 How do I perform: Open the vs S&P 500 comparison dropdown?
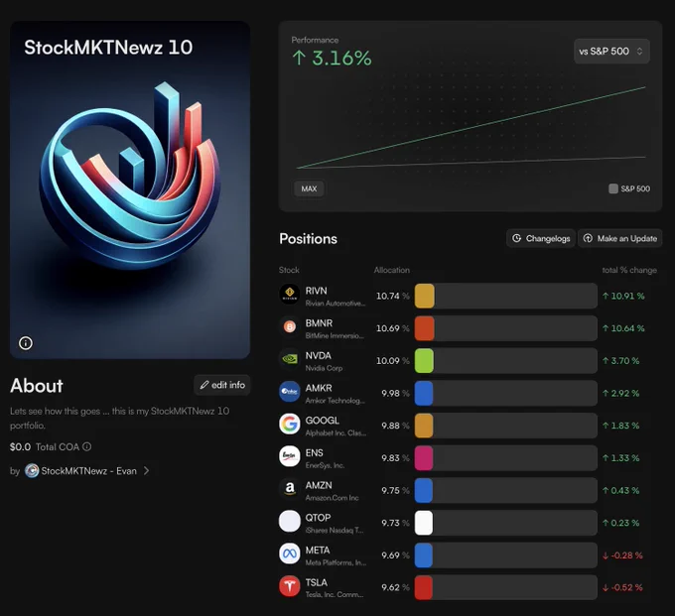pos(611,52)
